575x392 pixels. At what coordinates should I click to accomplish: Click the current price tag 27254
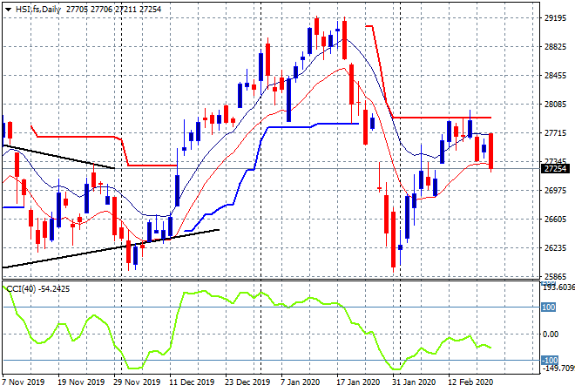[x=555, y=169]
